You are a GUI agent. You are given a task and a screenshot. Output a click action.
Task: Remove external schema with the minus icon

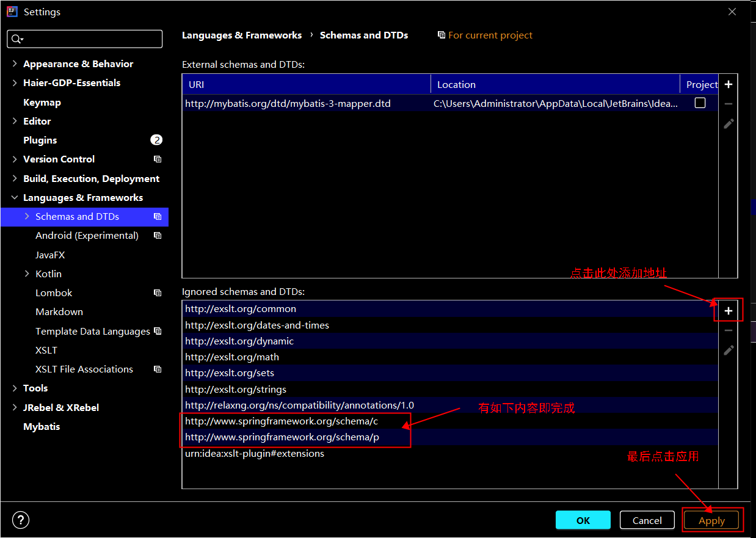pos(728,104)
